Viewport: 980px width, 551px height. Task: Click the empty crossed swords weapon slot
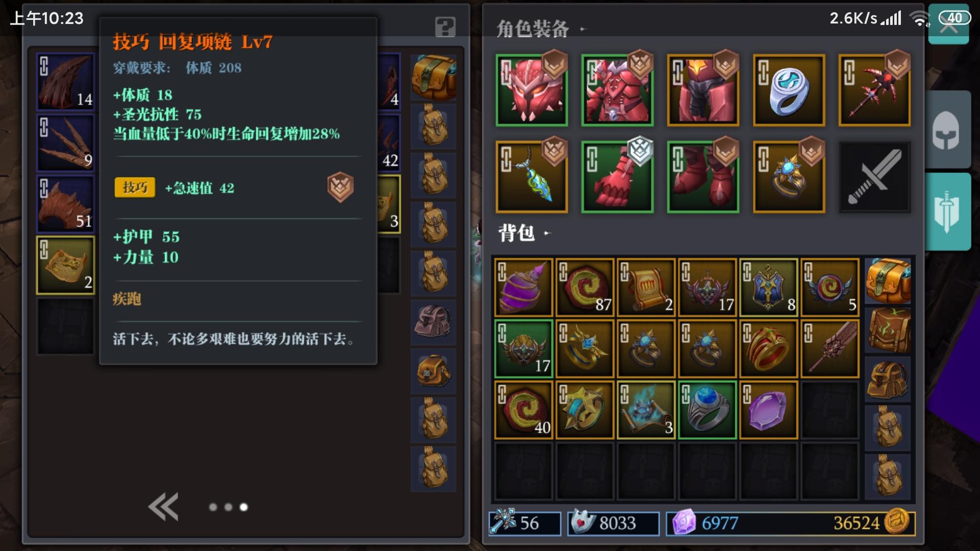tap(874, 177)
